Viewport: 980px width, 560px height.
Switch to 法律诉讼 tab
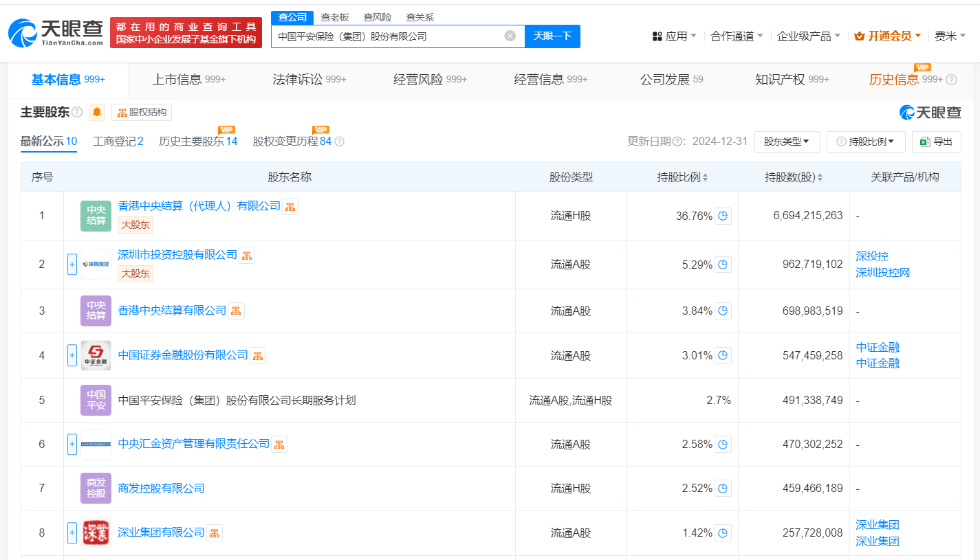point(309,80)
